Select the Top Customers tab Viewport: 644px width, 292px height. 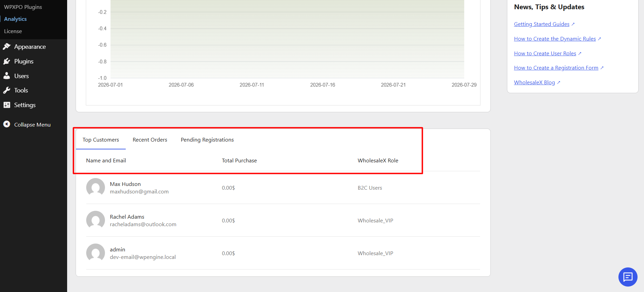[x=101, y=140]
